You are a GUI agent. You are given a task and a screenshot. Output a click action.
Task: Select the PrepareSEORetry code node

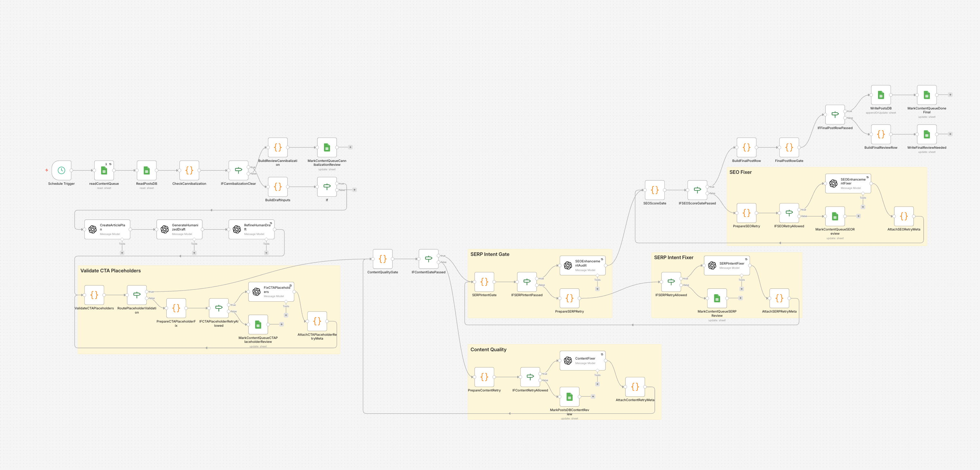click(x=746, y=213)
